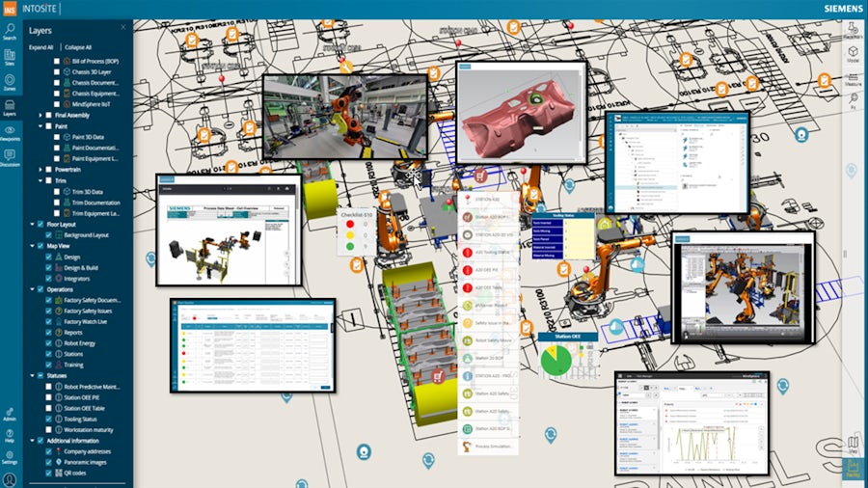Collapse the Statuses group

32,376
